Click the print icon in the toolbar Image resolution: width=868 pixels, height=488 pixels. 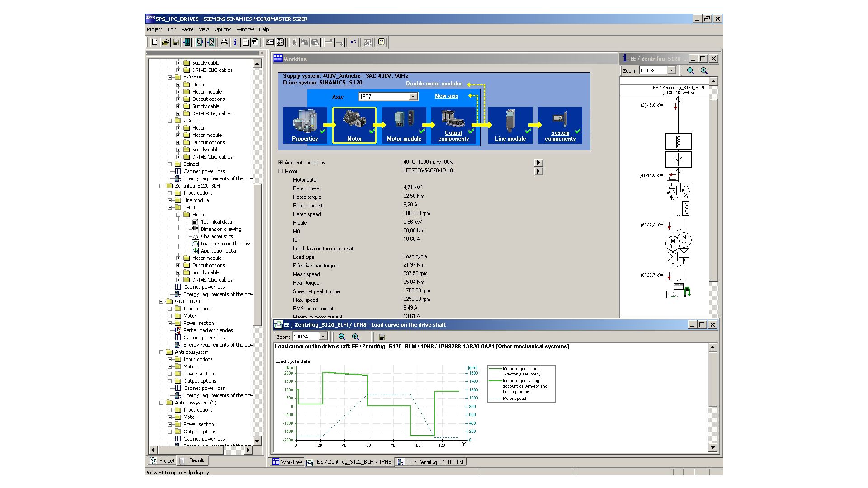click(x=224, y=42)
